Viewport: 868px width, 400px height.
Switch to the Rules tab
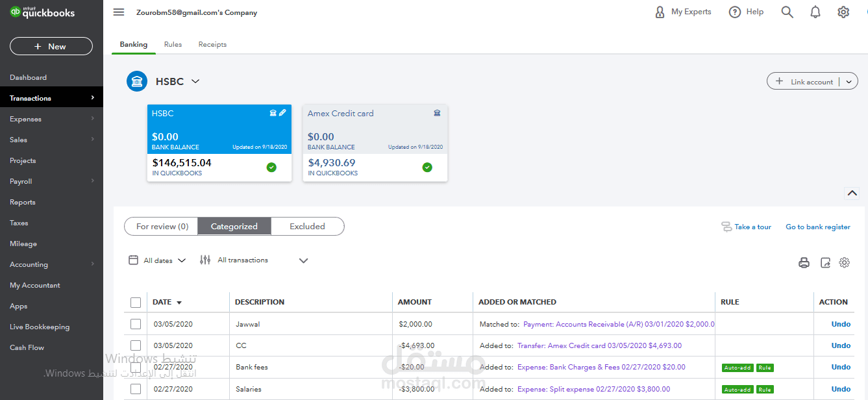[x=173, y=45]
